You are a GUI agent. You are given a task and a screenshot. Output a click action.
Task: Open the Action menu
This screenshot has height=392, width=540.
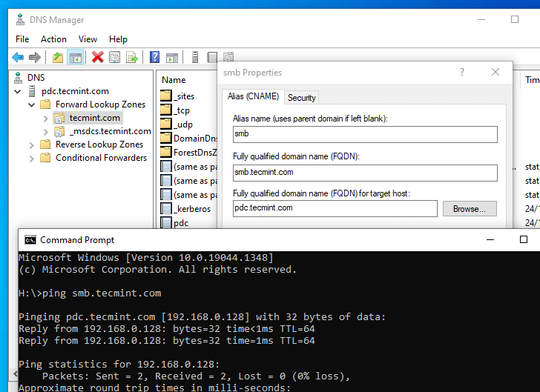[53, 39]
